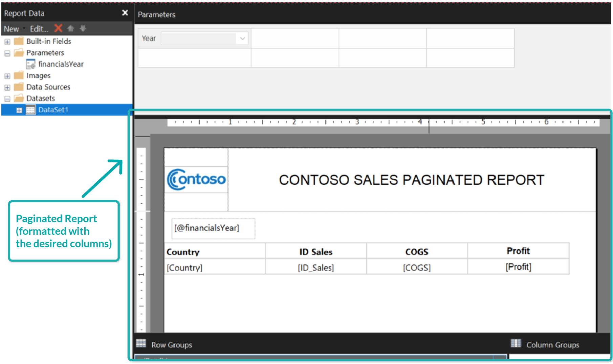Expand the Images folder
The height and width of the screenshot is (364, 613).
coord(7,76)
